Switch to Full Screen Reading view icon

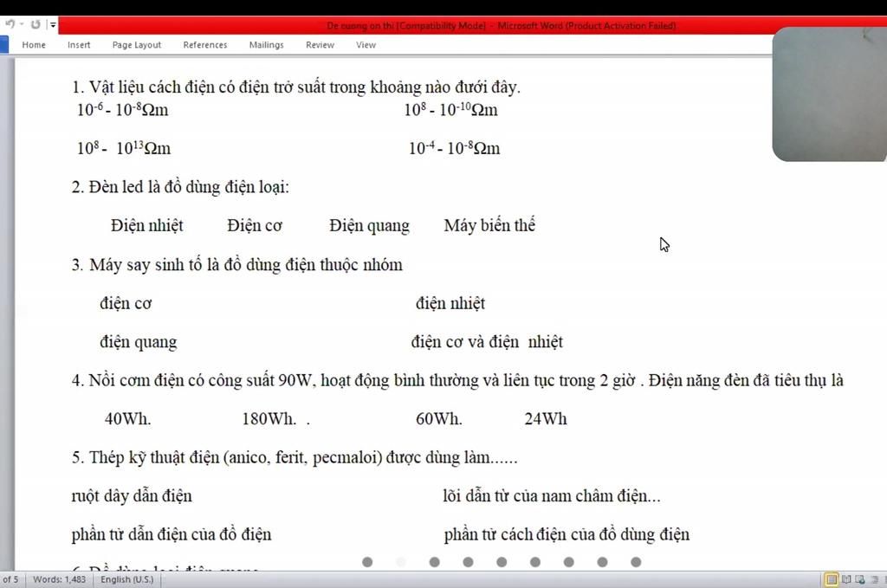pos(846,579)
